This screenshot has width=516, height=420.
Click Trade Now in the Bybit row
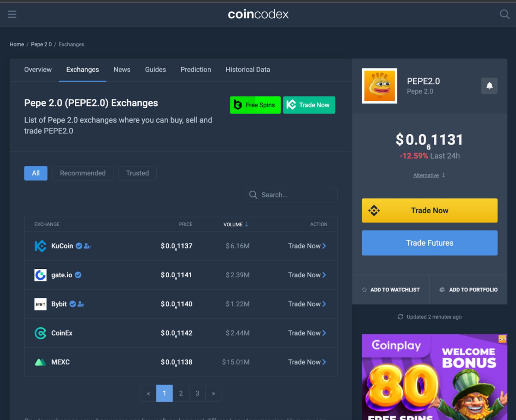tap(307, 304)
